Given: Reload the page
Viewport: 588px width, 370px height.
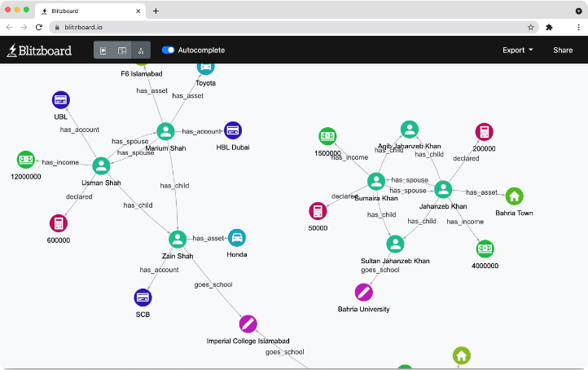Looking at the screenshot, I should click(x=38, y=27).
